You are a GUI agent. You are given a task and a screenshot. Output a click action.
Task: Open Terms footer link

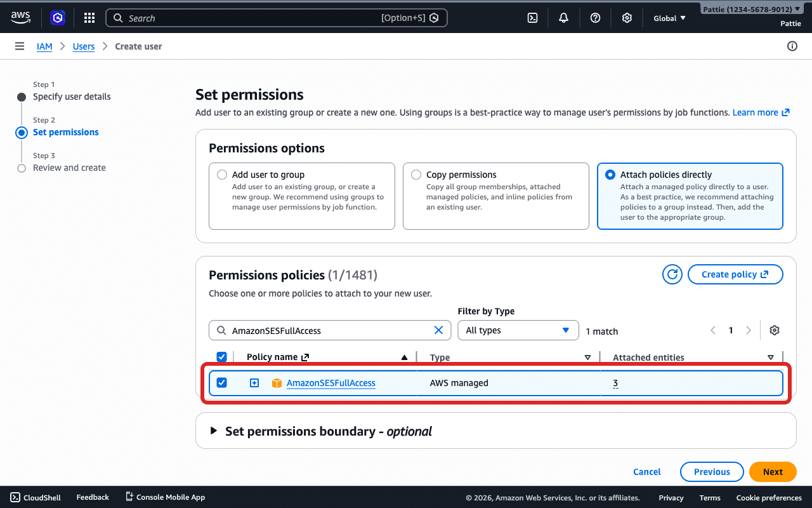(x=710, y=498)
